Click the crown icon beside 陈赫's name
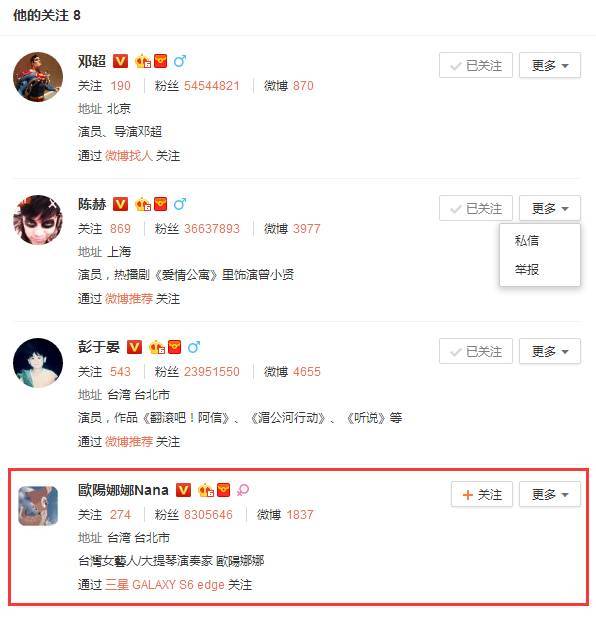The height and width of the screenshot is (620, 596). point(143,204)
